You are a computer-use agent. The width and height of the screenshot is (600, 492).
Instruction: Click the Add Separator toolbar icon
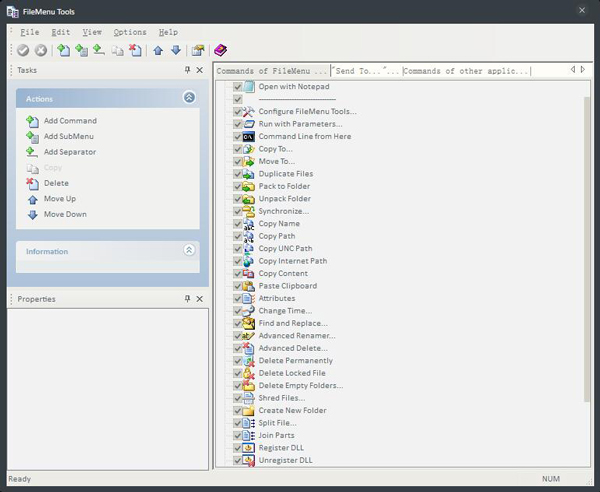(99, 50)
